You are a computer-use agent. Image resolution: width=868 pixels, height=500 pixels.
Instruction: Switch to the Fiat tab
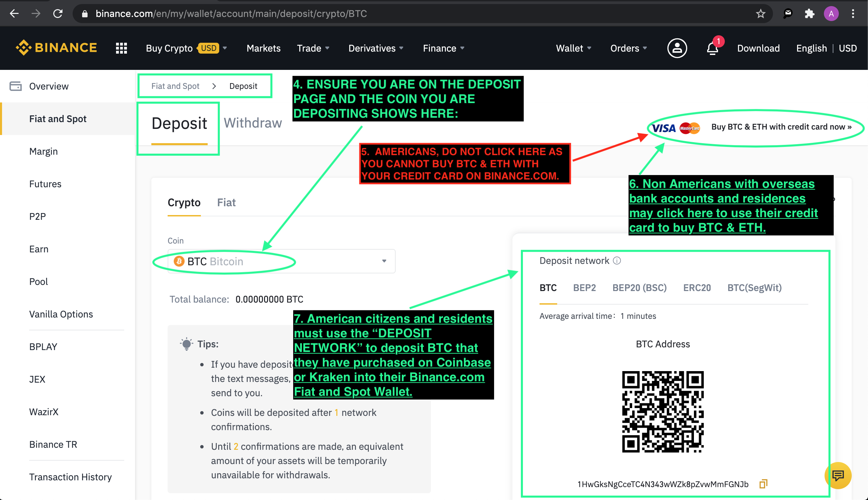tap(226, 203)
